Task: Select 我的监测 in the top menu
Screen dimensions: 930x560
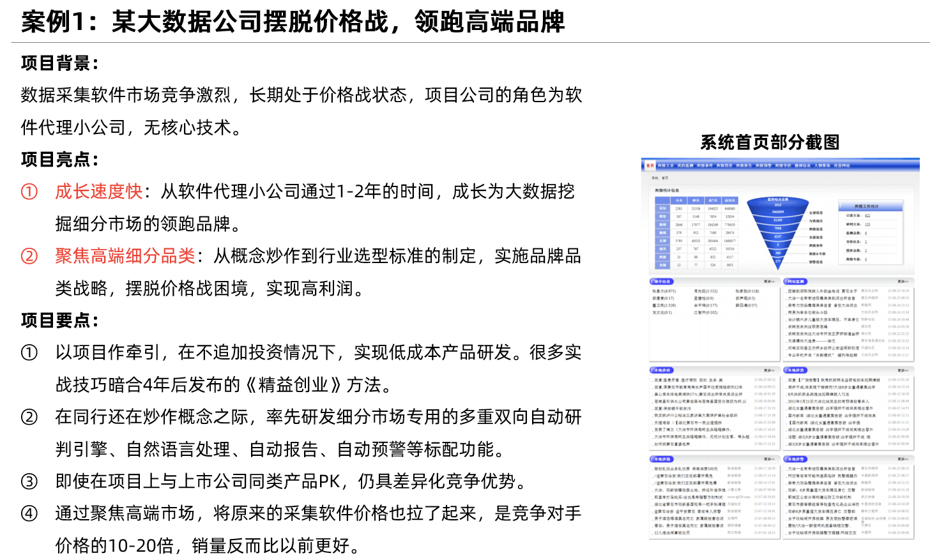Action: (685, 165)
